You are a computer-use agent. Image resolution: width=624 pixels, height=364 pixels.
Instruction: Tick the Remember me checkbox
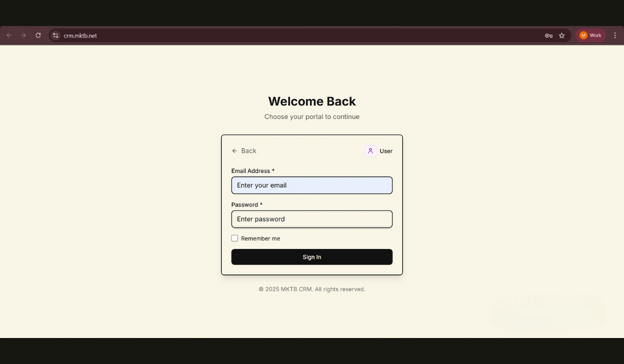point(235,238)
